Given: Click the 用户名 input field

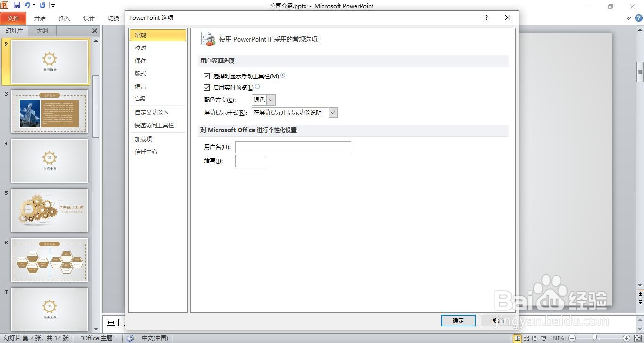Looking at the screenshot, I should tap(293, 147).
